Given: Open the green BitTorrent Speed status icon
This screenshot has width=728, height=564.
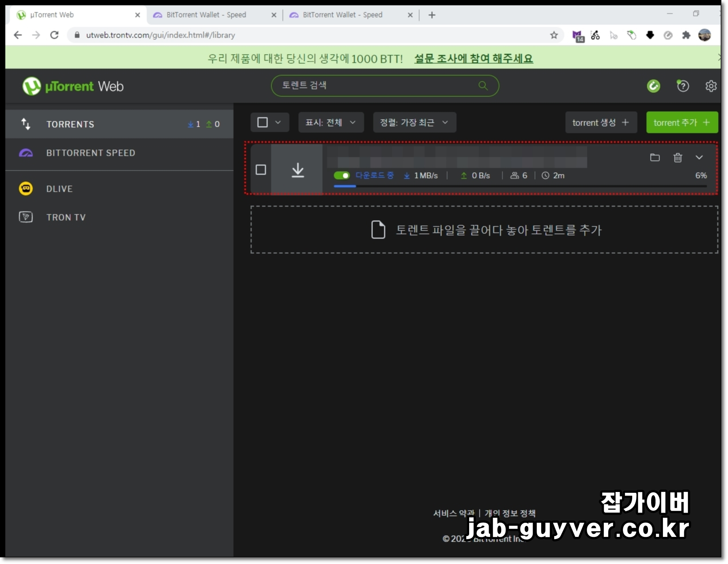Looking at the screenshot, I should pyautogui.click(x=654, y=86).
